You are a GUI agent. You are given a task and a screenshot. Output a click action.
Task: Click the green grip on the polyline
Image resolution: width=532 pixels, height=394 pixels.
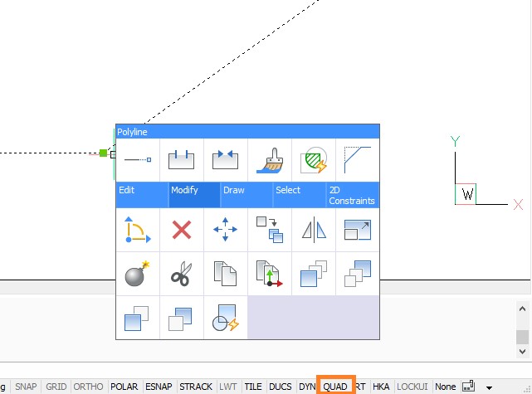(103, 153)
